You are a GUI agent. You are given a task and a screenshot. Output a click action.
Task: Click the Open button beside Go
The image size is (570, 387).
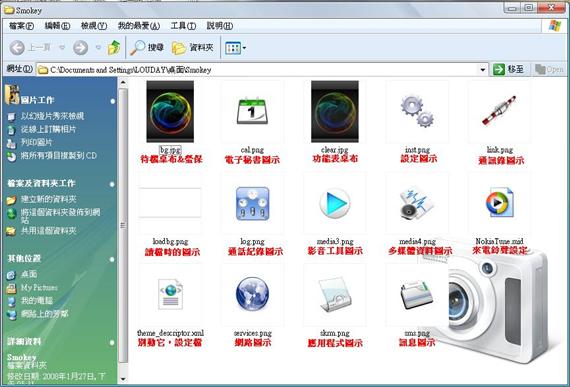[549, 69]
